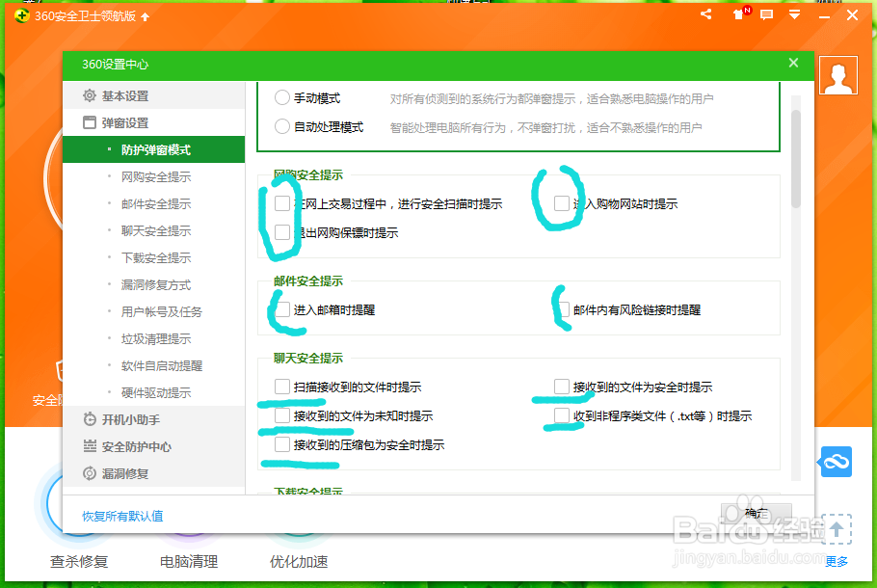Collapse the 弹窗设置 section
The image size is (877, 588).
[x=154, y=122]
